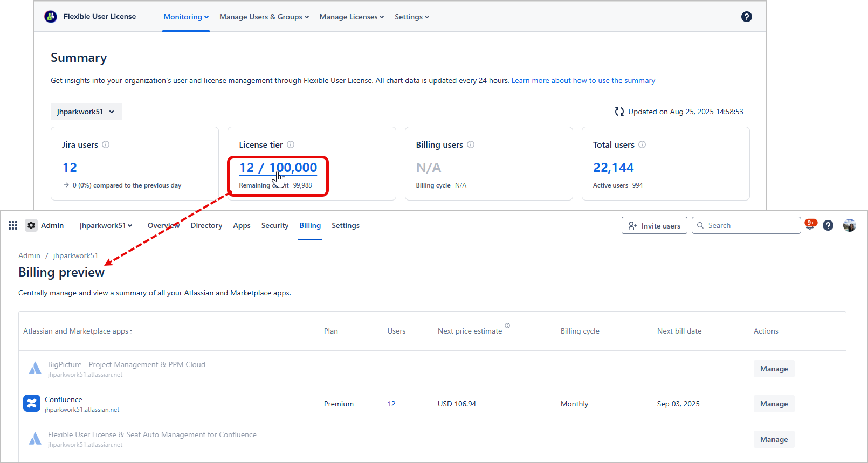Expand the Manage Licenses menu
The image size is (868, 463).
pos(352,17)
